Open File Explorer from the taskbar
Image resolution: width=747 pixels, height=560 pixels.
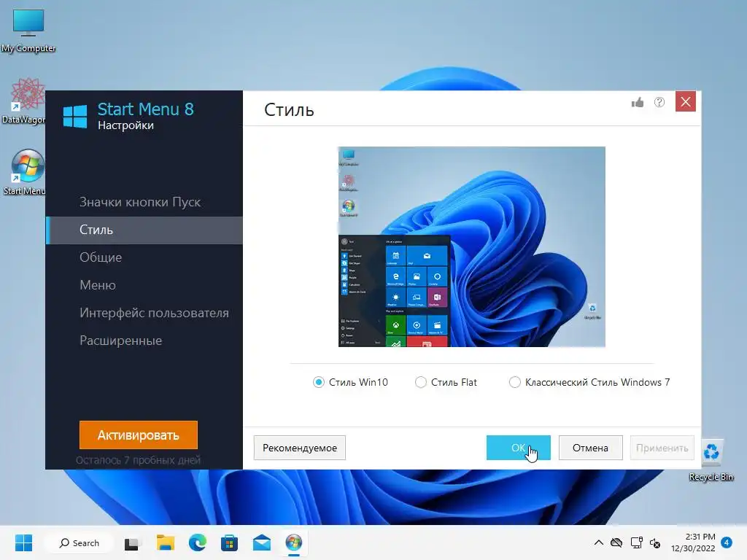coord(166,542)
